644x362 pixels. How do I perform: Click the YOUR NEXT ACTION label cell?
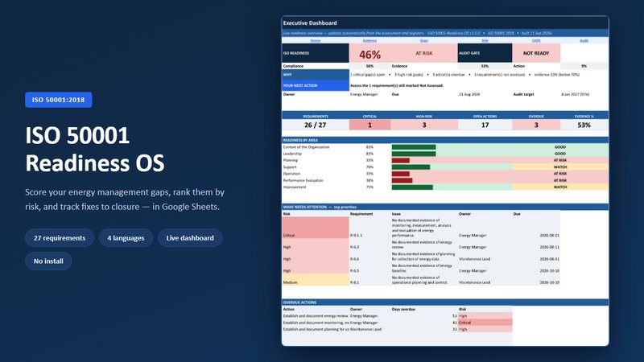point(316,85)
